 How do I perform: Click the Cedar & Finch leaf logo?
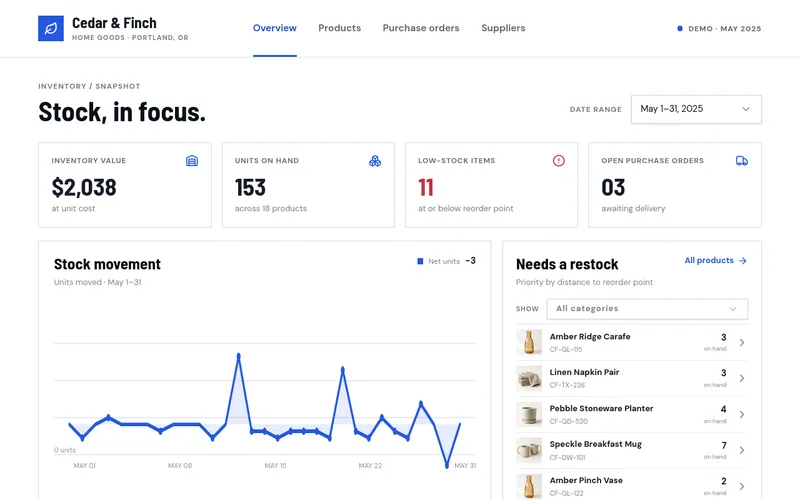pos(51,28)
